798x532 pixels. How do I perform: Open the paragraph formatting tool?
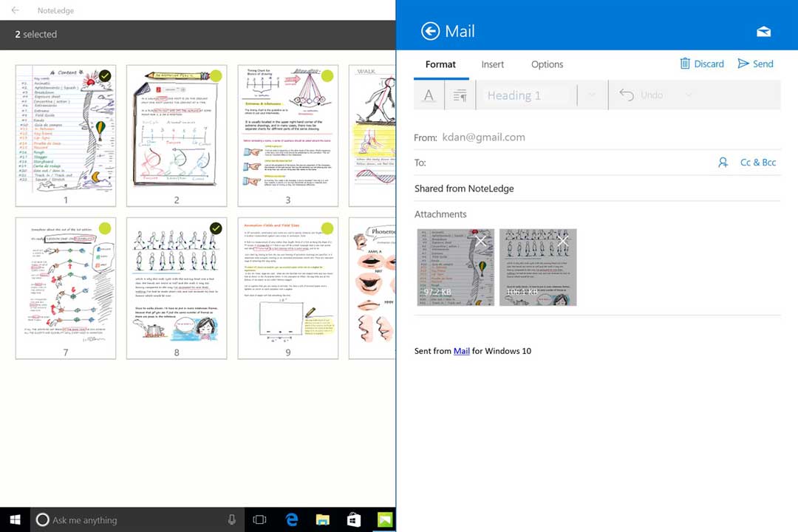(x=460, y=95)
